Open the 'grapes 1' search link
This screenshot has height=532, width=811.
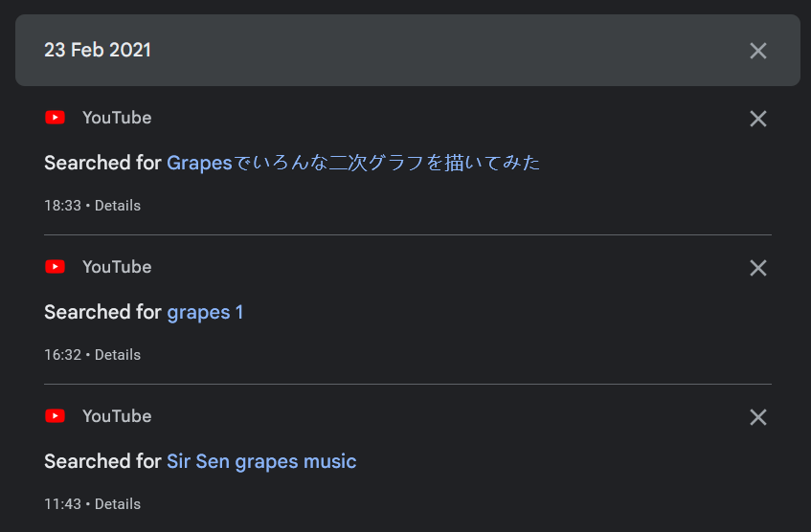click(205, 312)
